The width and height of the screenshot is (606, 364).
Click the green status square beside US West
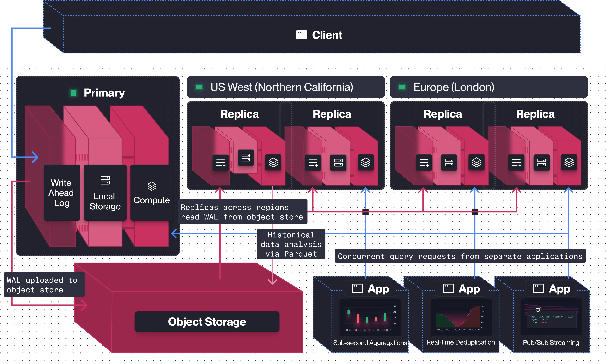pyautogui.click(x=199, y=87)
